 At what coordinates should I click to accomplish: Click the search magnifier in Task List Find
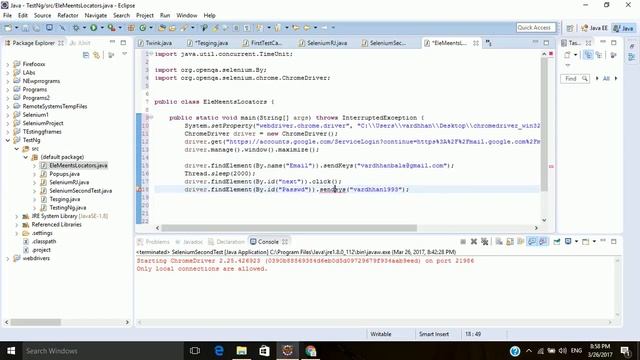(584, 78)
